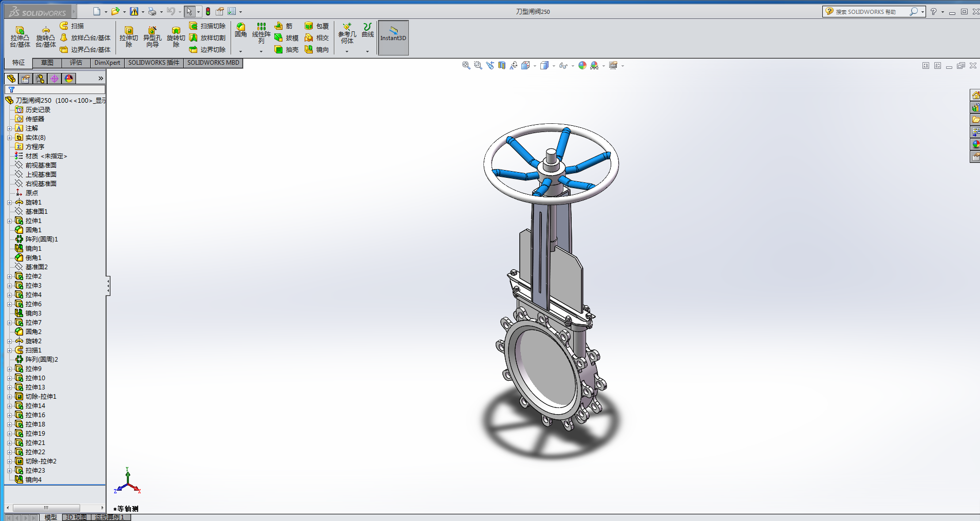Open the PropertyManager tab icon
This screenshot has width=980, height=521.
pos(26,78)
